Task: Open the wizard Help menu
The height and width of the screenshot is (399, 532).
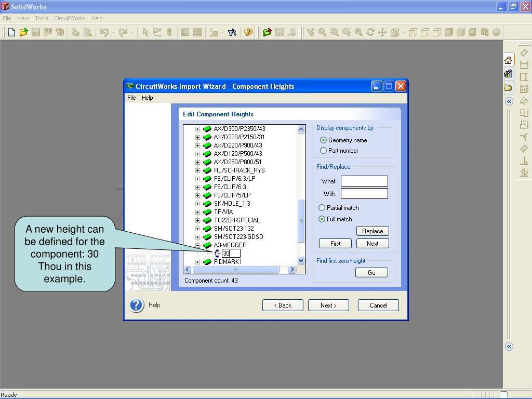Action: [147, 98]
